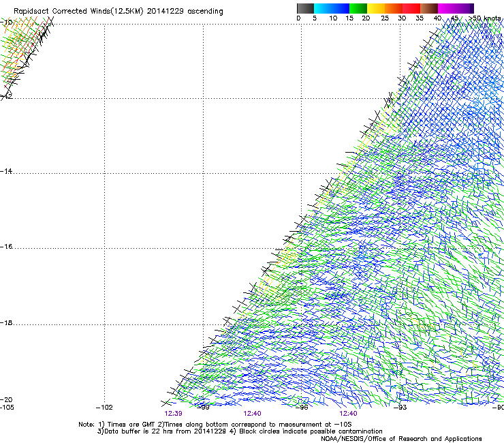
Task: Click the '40' label under the color scale
Action: coord(437,18)
